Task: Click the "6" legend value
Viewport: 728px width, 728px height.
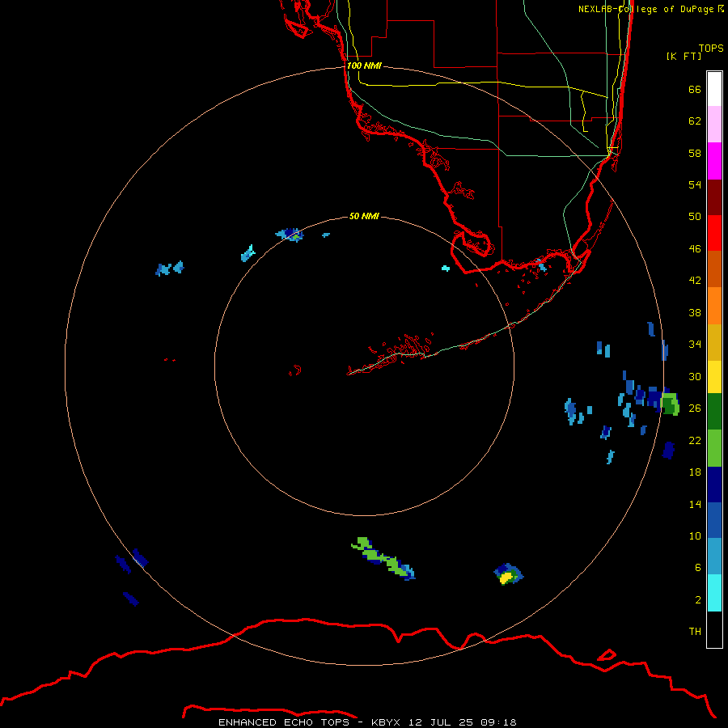Action: 698,567
